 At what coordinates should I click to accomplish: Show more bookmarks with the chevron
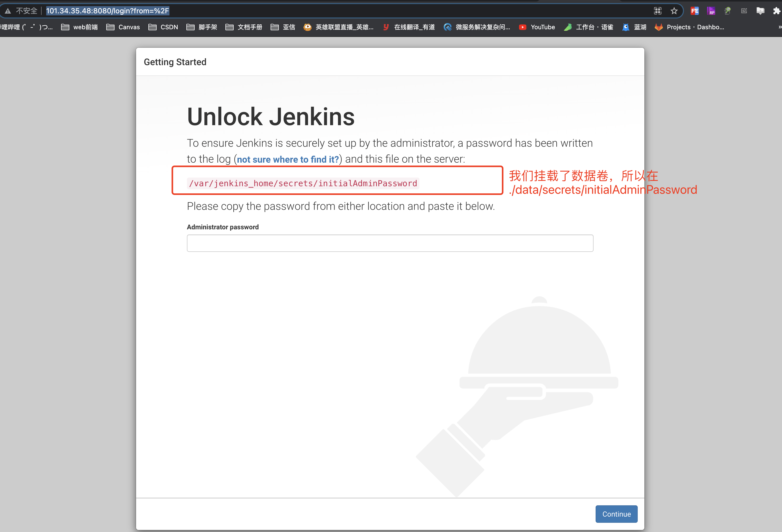780,27
